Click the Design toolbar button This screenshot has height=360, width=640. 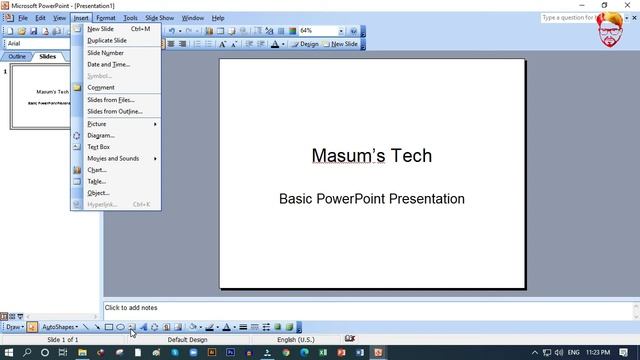point(304,44)
